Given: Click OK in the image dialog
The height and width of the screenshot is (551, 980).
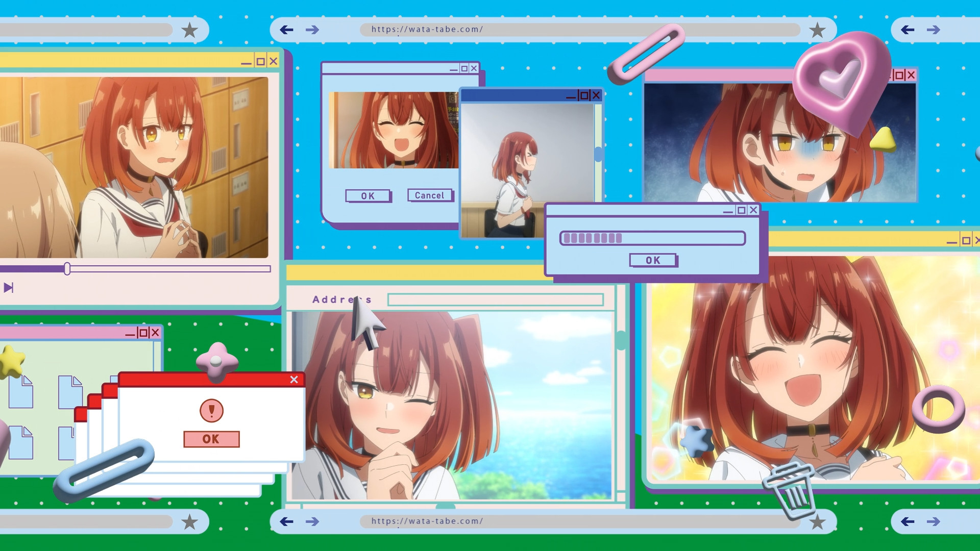Looking at the screenshot, I should [x=368, y=196].
